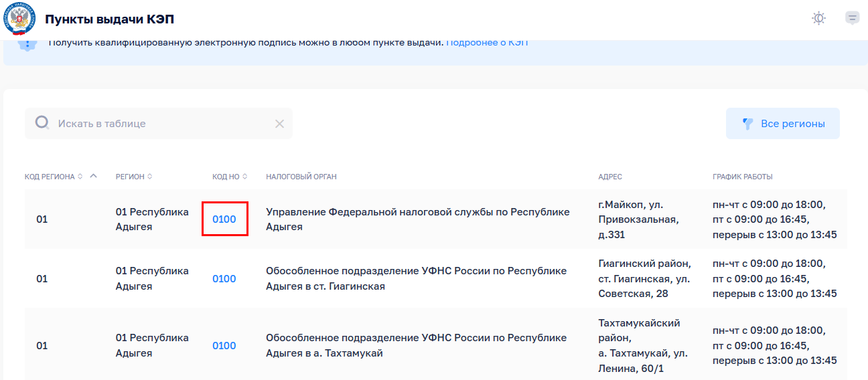868x380 pixels.
Task: Focus the 'Искать в таблице' search field
Action: (159, 124)
